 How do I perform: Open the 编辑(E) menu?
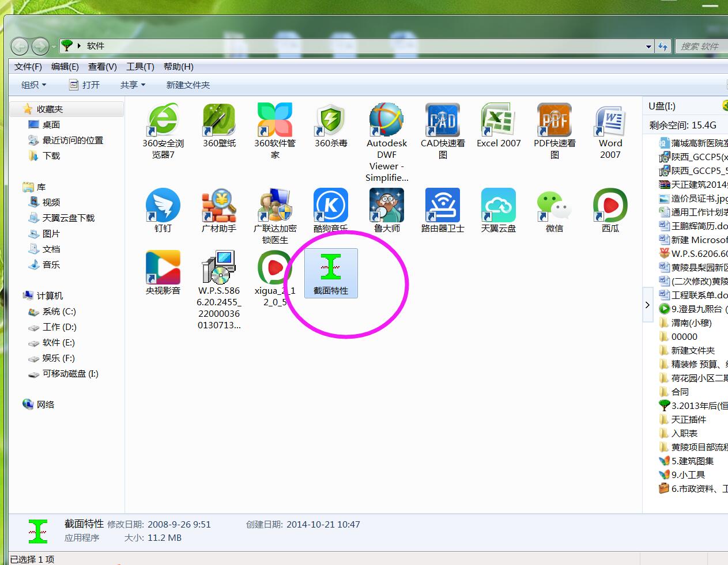65,67
